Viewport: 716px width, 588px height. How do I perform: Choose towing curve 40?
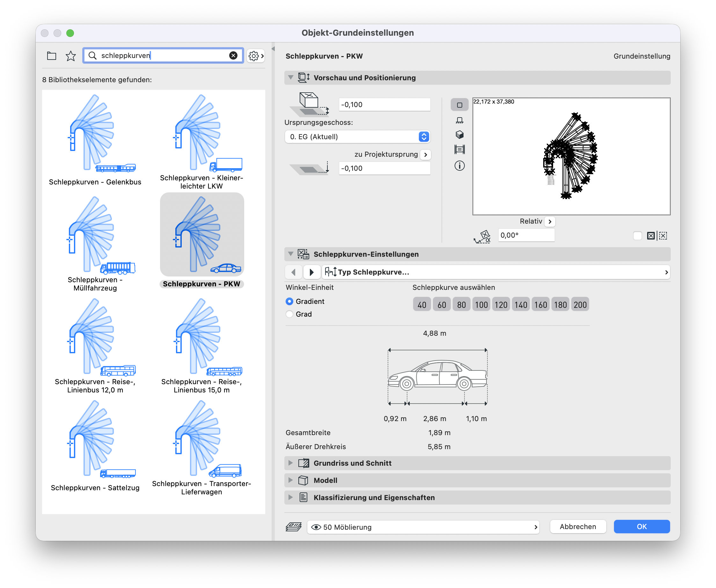[422, 305]
